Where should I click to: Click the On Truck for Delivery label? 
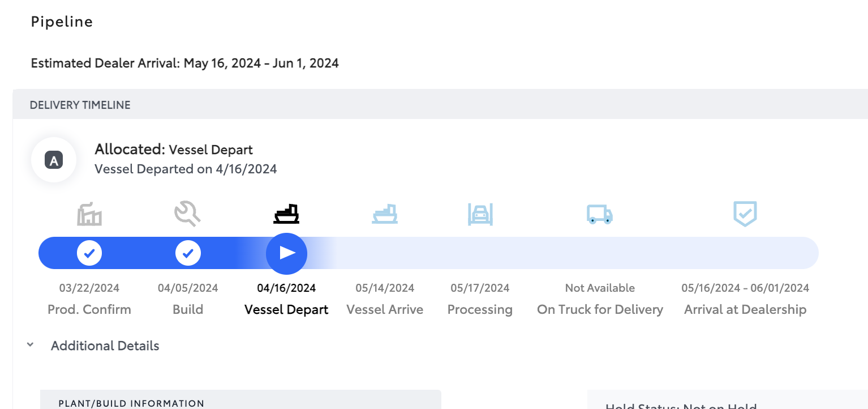coord(600,310)
